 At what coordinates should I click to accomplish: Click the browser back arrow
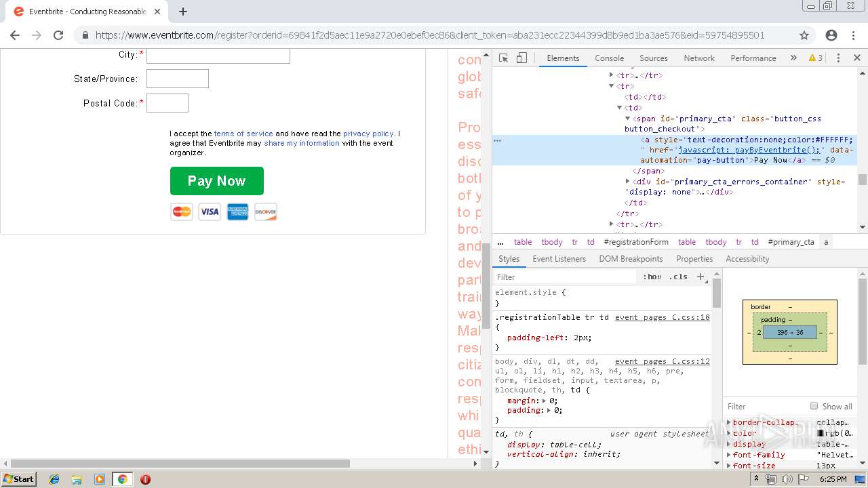pyautogui.click(x=15, y=35)
